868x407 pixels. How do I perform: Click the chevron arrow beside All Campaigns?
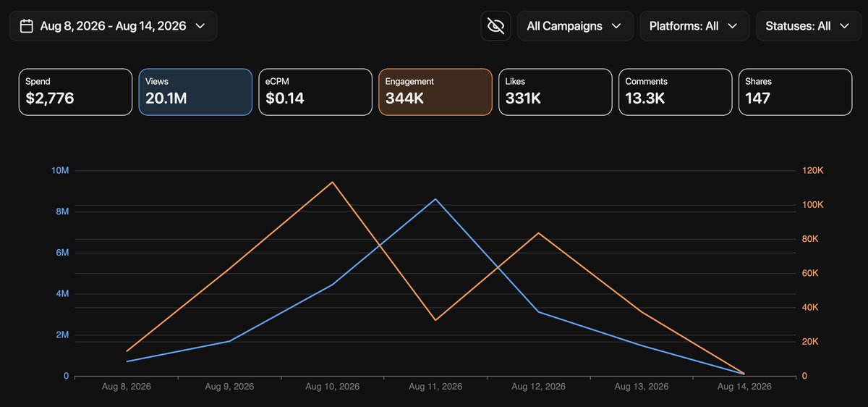pyautogui.click(x=616, y=26)
